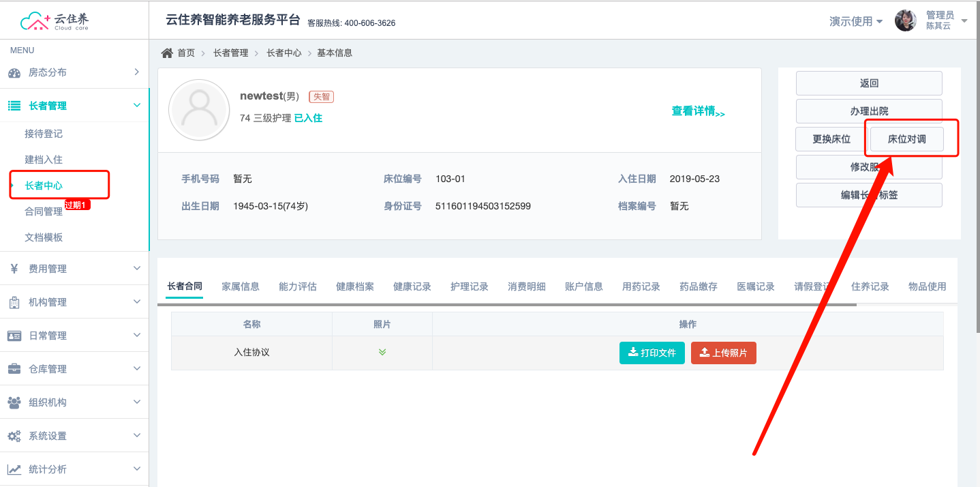980x487 pixels.
Task: Click the 统计分析 chart icon
Action: pyautogui.click(x=14, y=469)
